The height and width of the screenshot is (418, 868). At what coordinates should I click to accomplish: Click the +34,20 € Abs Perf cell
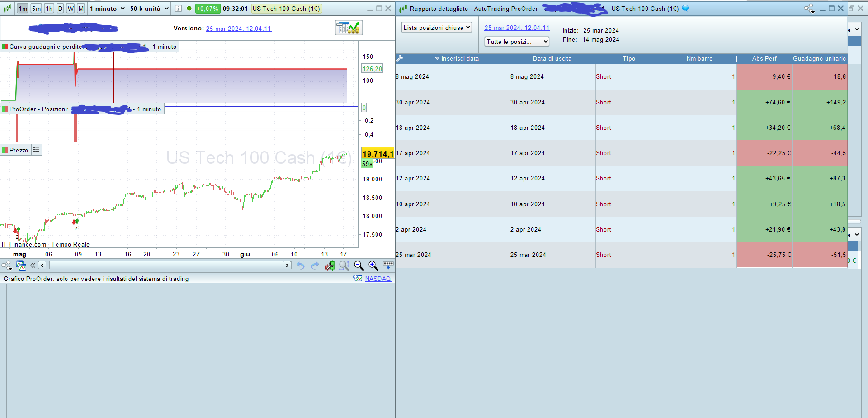(764, 128)
